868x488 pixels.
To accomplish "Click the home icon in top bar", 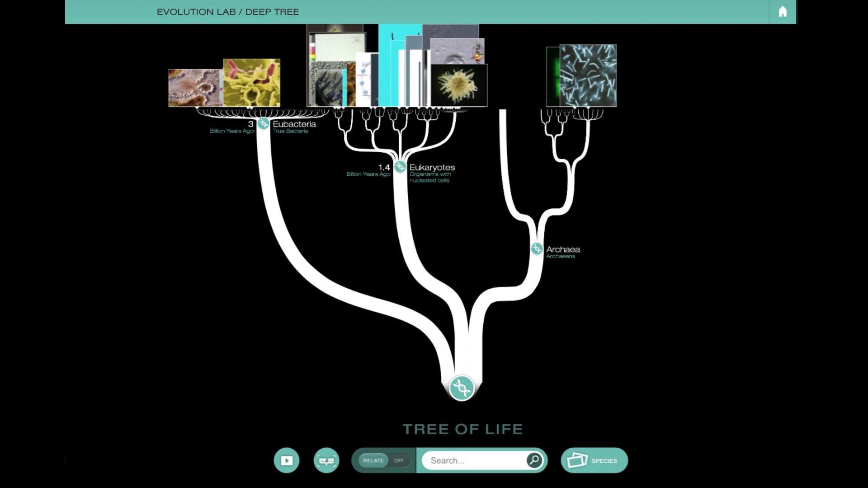I will coord(783,12).
